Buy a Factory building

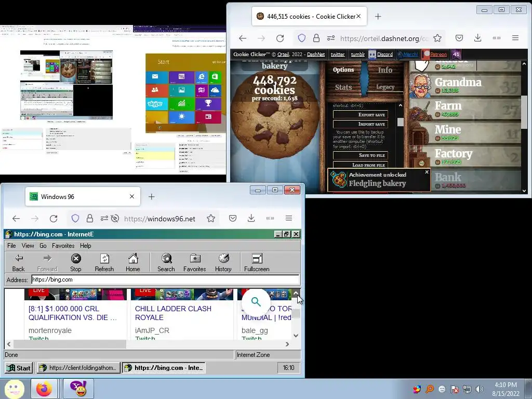point(465,156)
